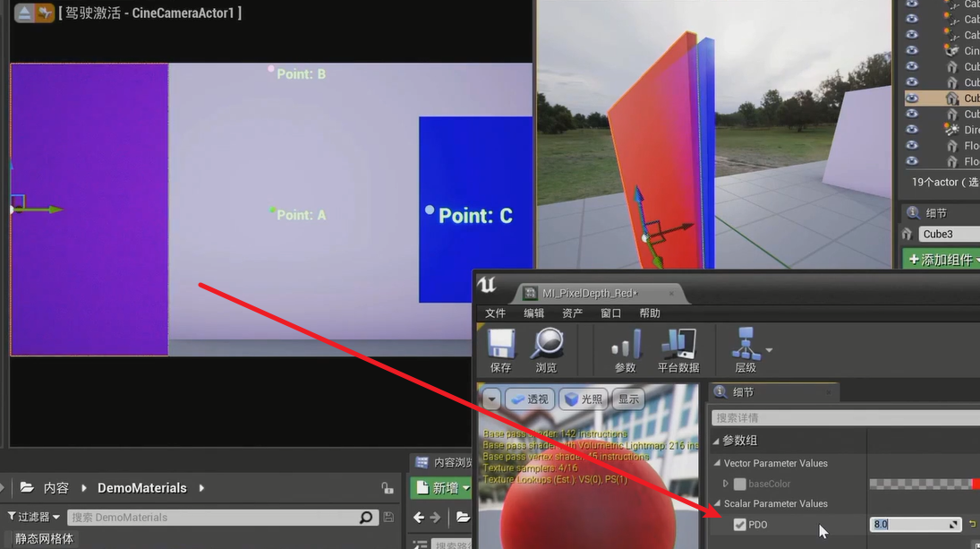Collapse Scalar Parameter Values group
This screenshot has width=980, height=549.
[718, 503]
